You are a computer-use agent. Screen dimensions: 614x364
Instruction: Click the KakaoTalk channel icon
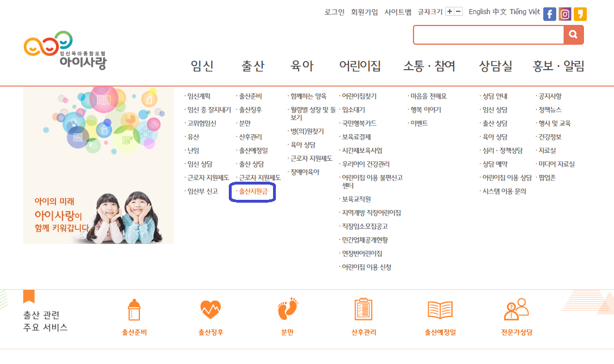[x=579, y=14]
